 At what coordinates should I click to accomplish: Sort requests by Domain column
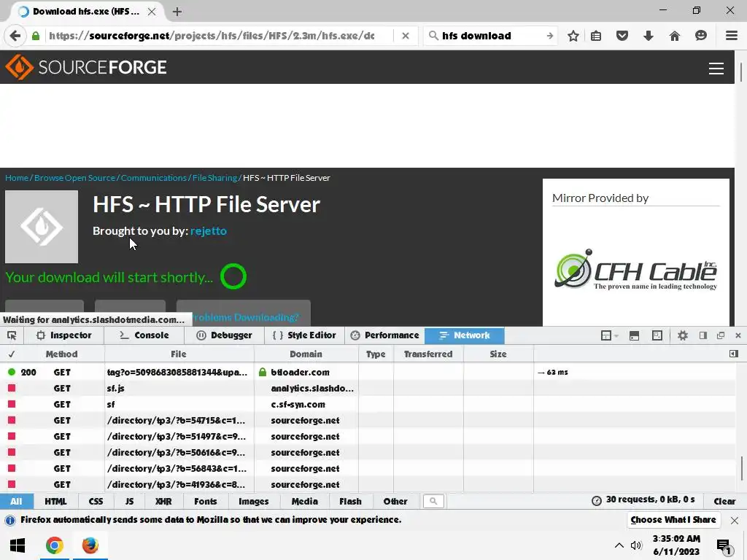click(306, 354)
